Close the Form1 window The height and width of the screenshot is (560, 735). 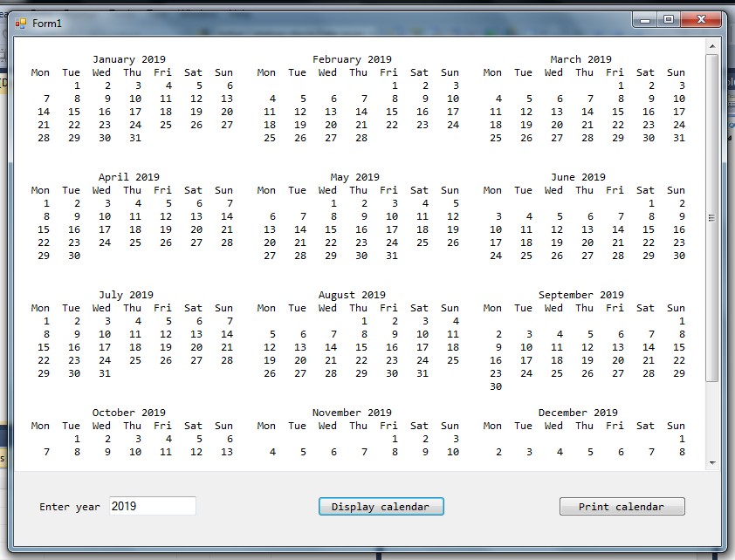[x=701, y=20]
